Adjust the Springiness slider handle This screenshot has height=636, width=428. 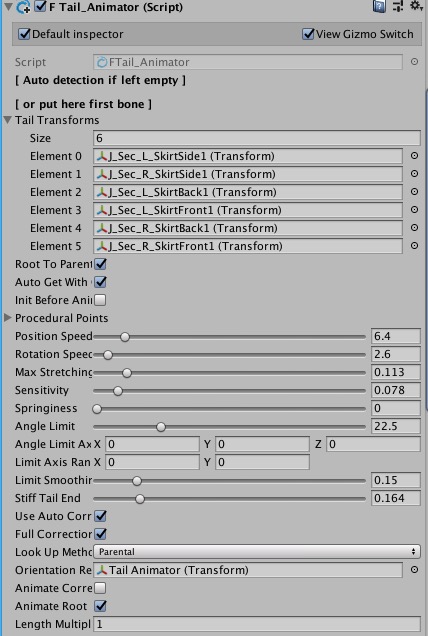(97, 409)
